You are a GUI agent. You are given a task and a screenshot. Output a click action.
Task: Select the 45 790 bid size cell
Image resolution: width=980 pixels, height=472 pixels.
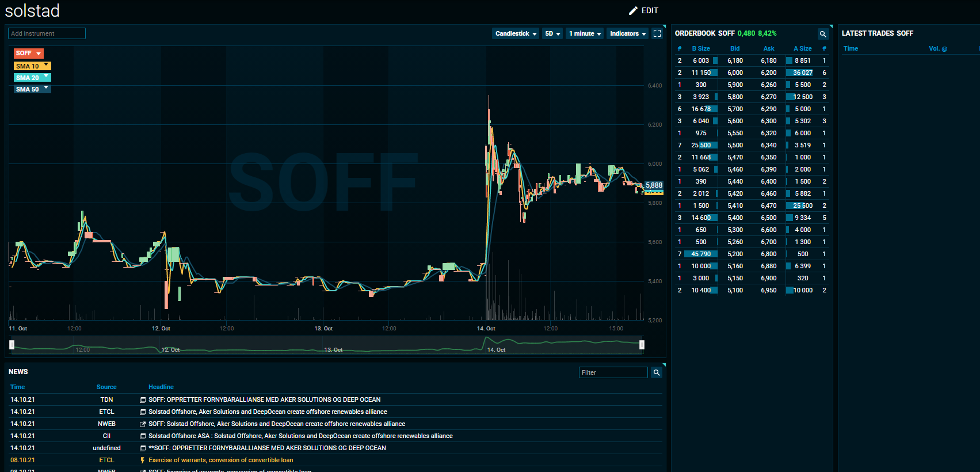[701, 254]
